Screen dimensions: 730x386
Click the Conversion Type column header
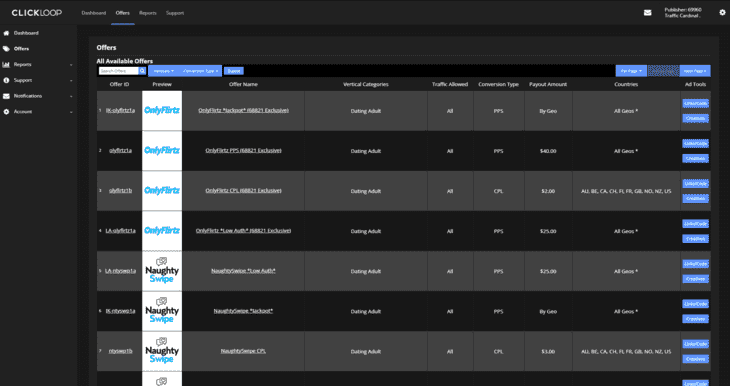pos(498,84)
